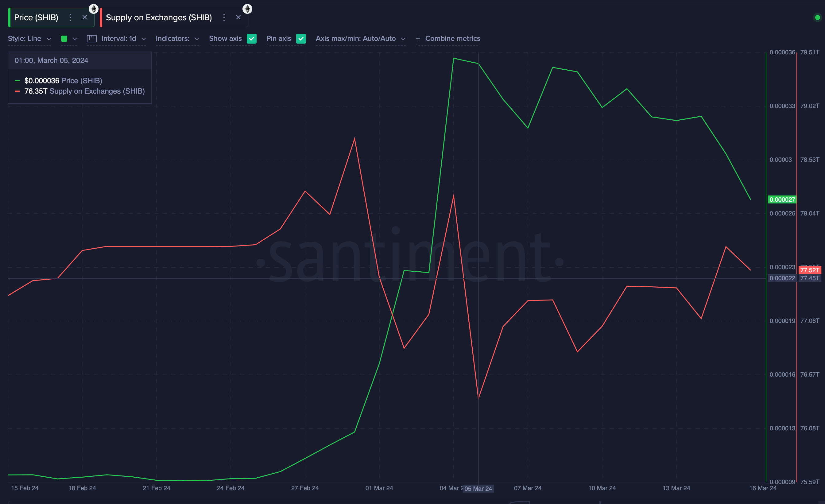Disable the Show axis checkbox

(252, 38)
